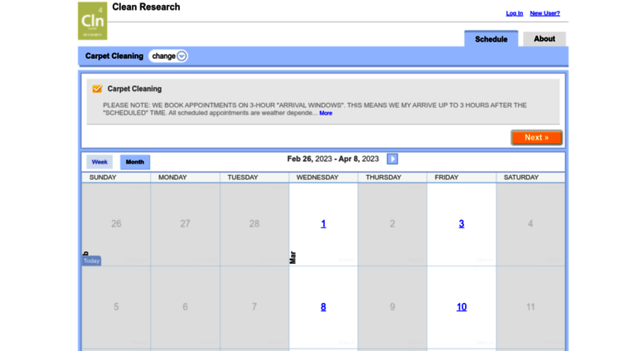Viewport: 644px width, 351px height.
Task: Click the WEDNESDAY column header
Action: (x=317, y=177)
